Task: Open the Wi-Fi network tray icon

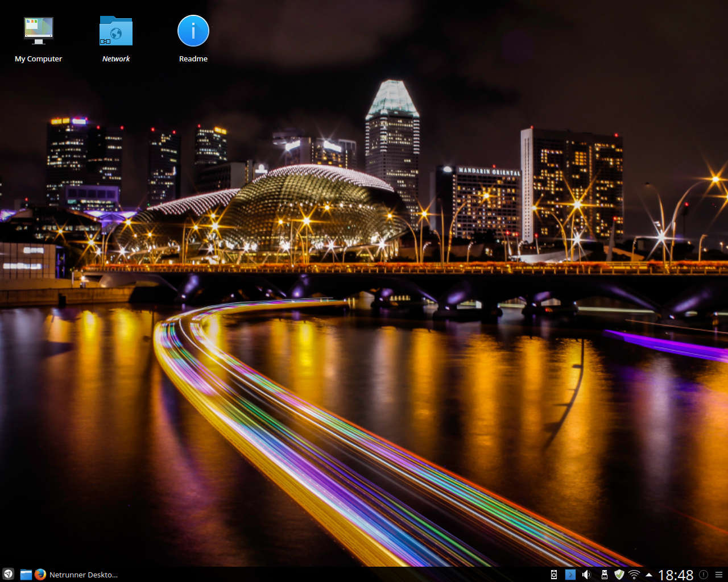Action: coord(634,575)
